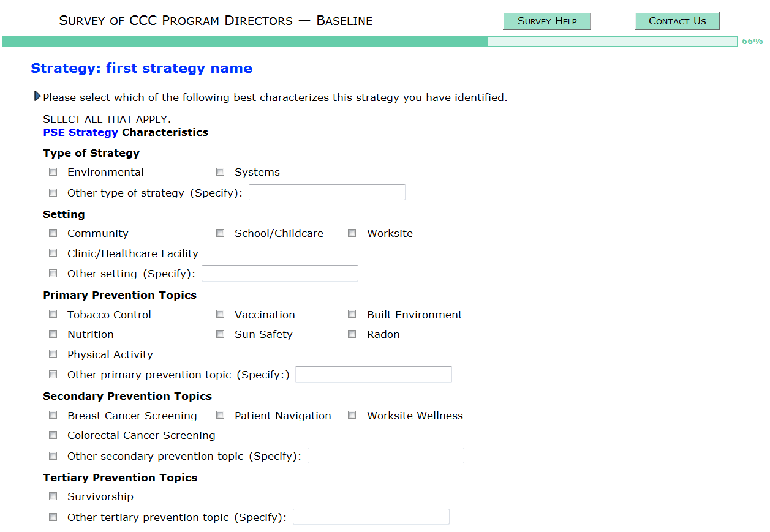Viewport: 770px width, 532px height.
Task: Click the Other secondary prevention topic field
Action: pyautogui.click(x=385, y=455)
